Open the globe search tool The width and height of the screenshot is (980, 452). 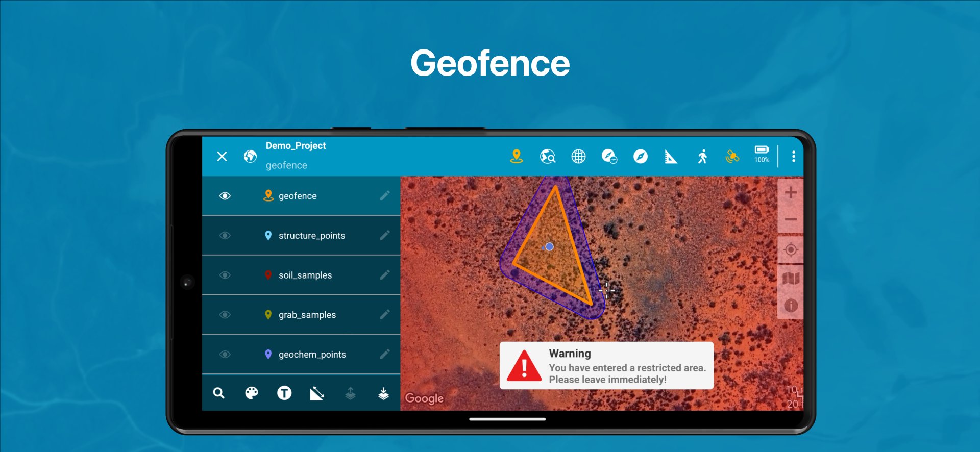tap(547, 156)
